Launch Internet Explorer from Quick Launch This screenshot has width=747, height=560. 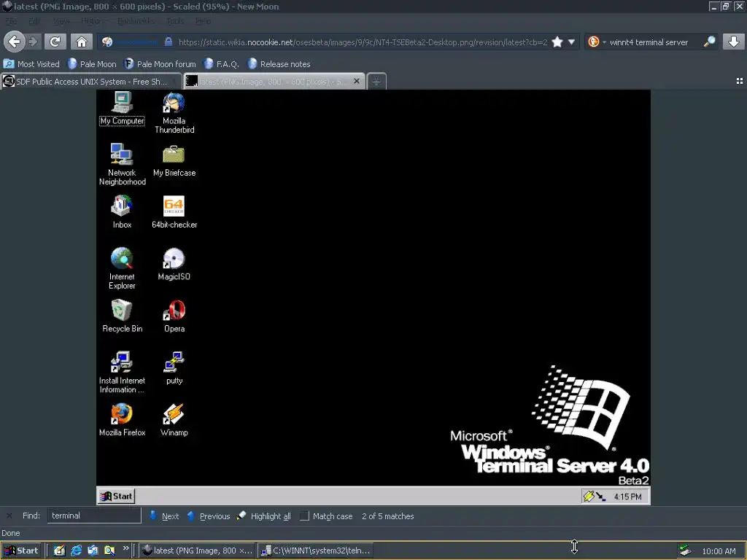[76, 551]
